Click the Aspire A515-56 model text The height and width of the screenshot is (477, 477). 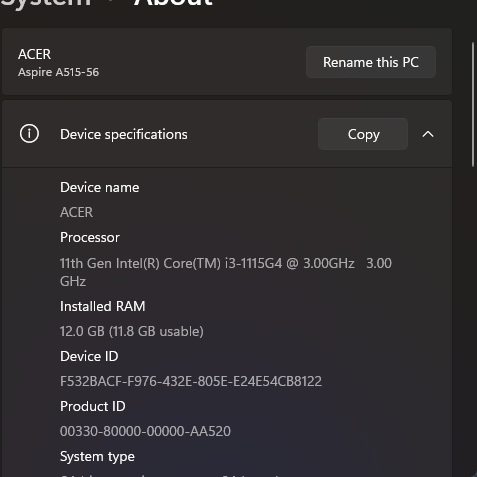[59, 72]
